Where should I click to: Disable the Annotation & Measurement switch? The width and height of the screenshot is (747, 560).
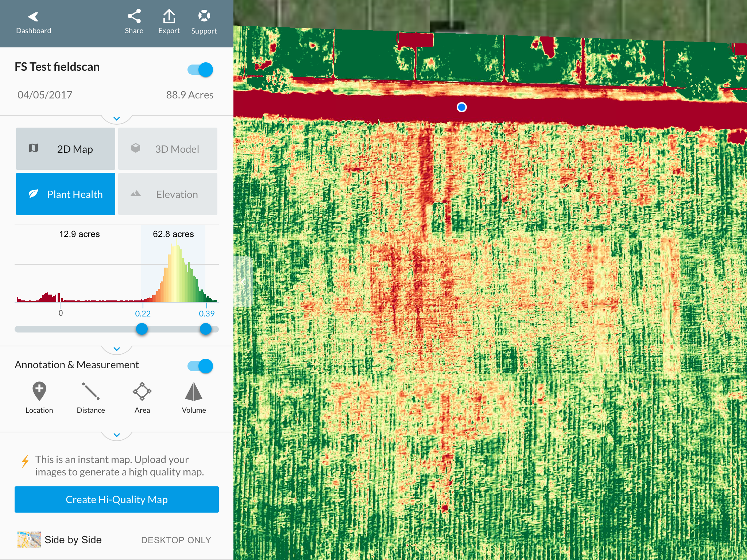200,366
